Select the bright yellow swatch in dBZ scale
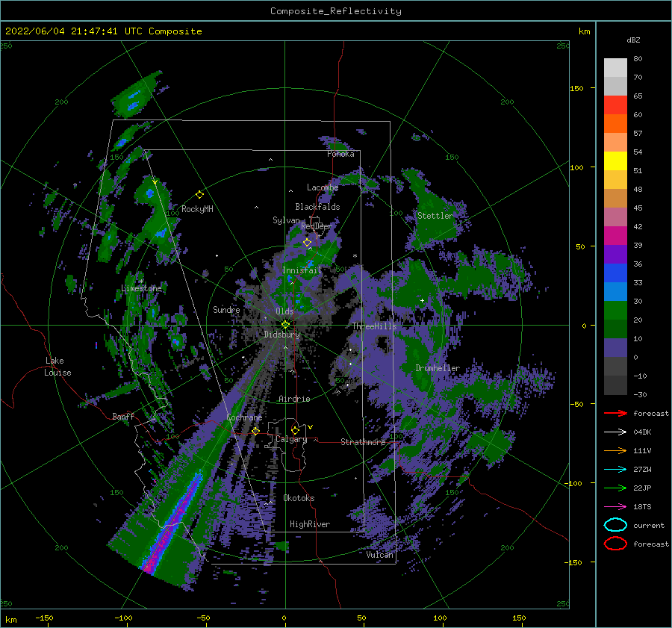The image size is (672, 628). point(615,161)
